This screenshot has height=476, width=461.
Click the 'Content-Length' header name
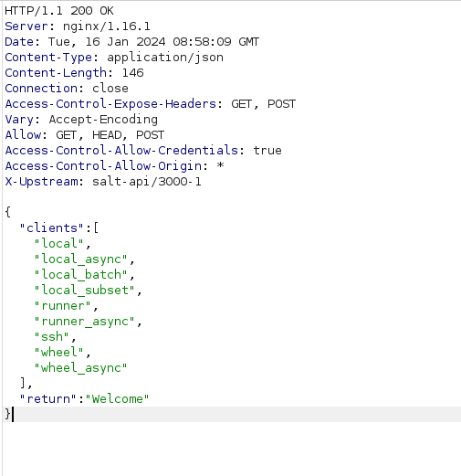(56, 73)
